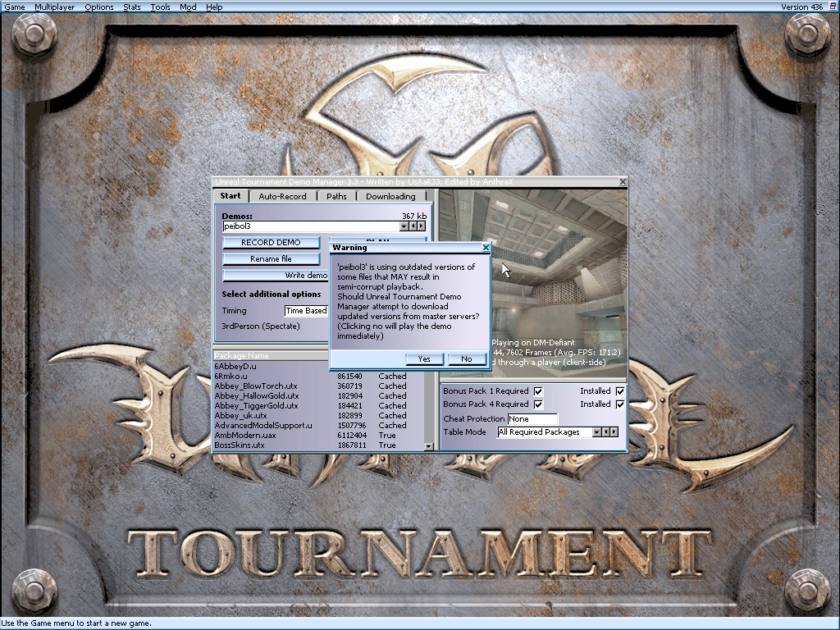This screenshot has height=630, width=840.
Task: Click the package list scroll-down arrow
Action: tap(428, 446)
